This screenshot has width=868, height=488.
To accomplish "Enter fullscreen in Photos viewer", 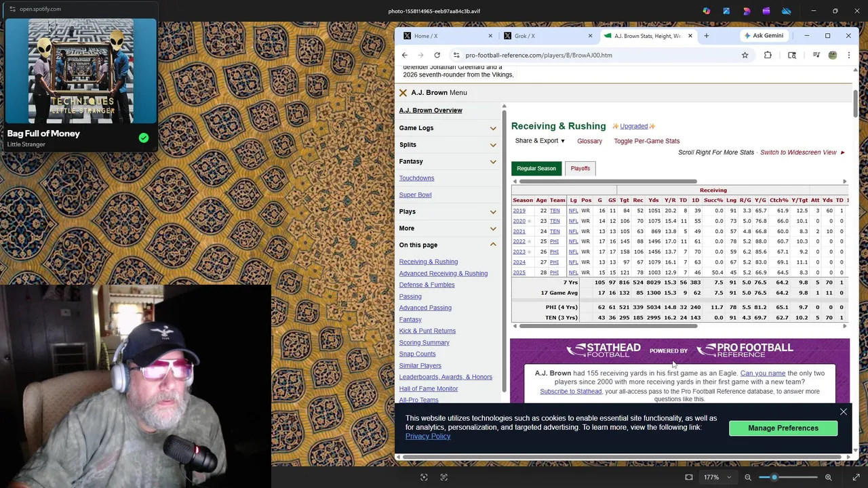I will point(856,477).
